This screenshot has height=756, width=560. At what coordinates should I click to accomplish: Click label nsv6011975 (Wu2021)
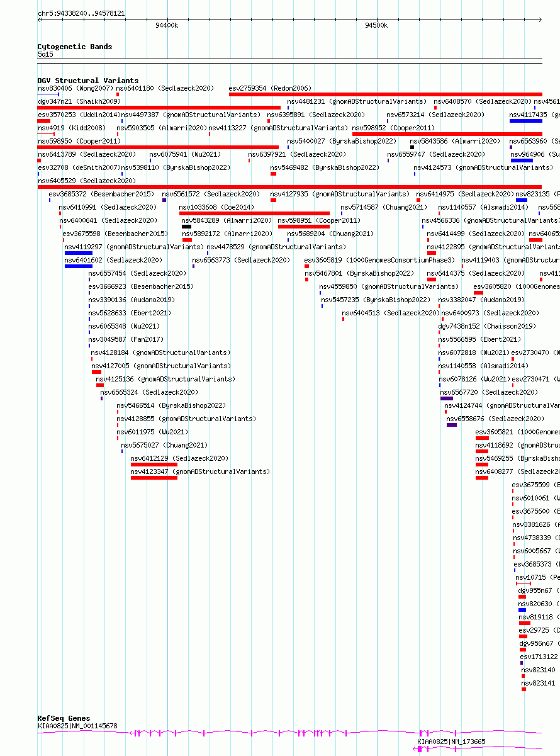tap(152, 432)
